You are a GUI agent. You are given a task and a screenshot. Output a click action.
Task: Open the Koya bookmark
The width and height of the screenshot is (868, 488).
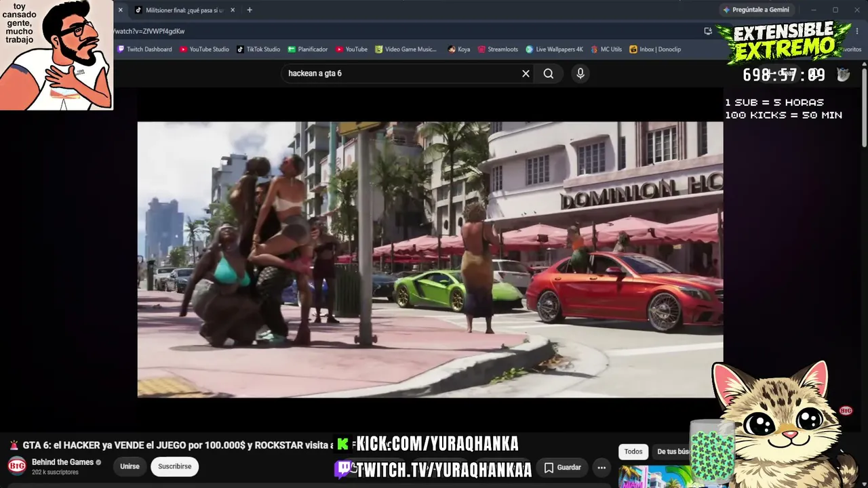[x=459, y=49]
